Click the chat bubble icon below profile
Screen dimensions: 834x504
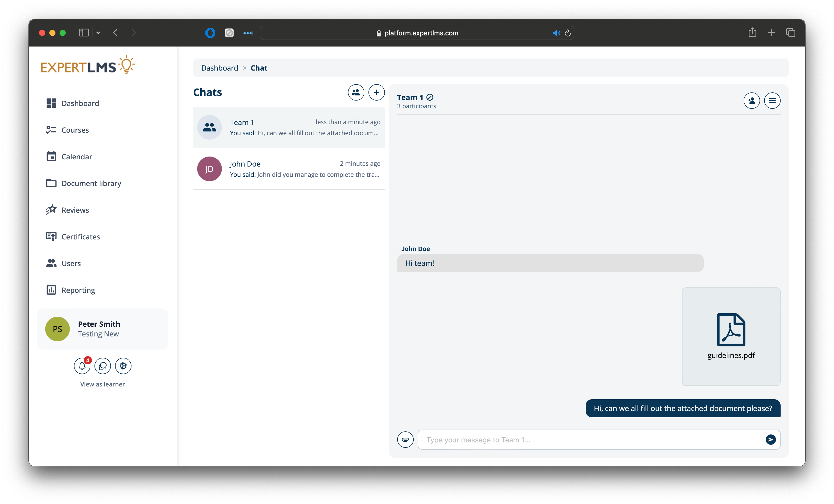[102, 366]
